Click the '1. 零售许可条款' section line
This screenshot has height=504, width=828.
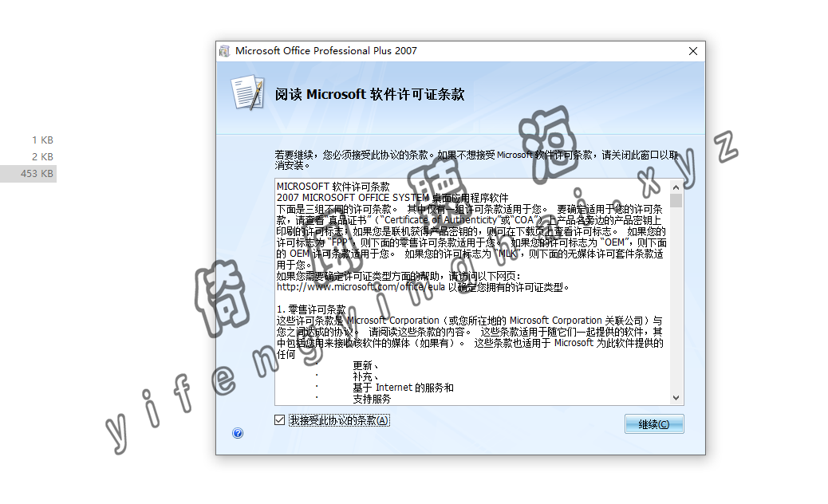pos(311,309)
